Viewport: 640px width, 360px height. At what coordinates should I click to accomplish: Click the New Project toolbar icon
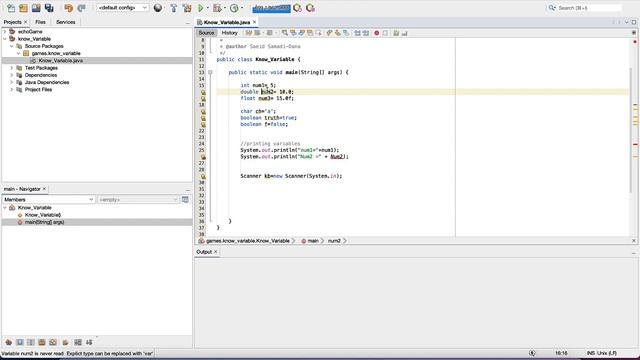point(23,8)
